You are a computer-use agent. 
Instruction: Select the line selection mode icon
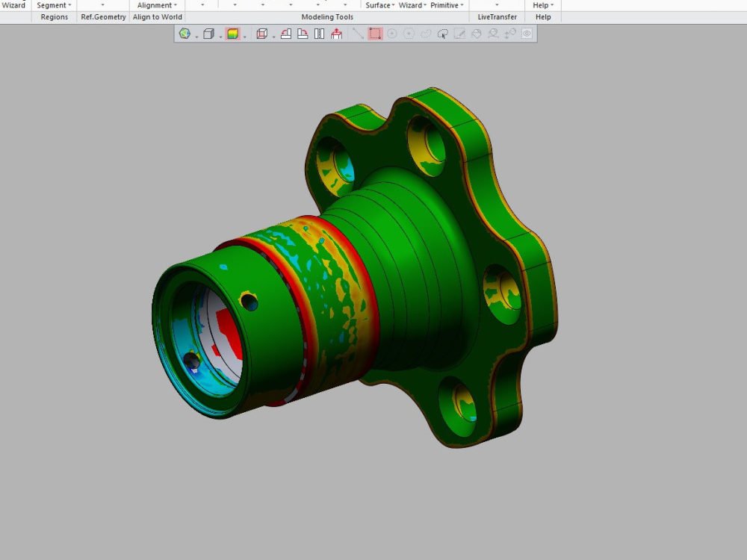(358, 34)
